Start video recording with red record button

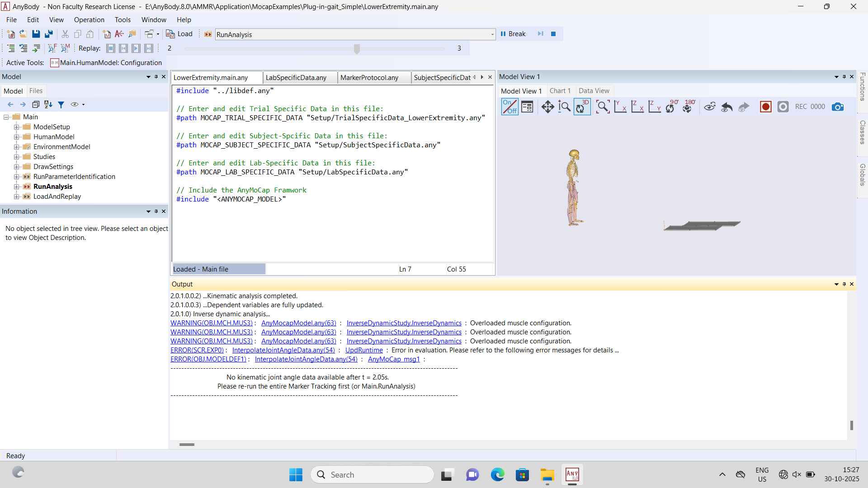[x=765, y=107]
